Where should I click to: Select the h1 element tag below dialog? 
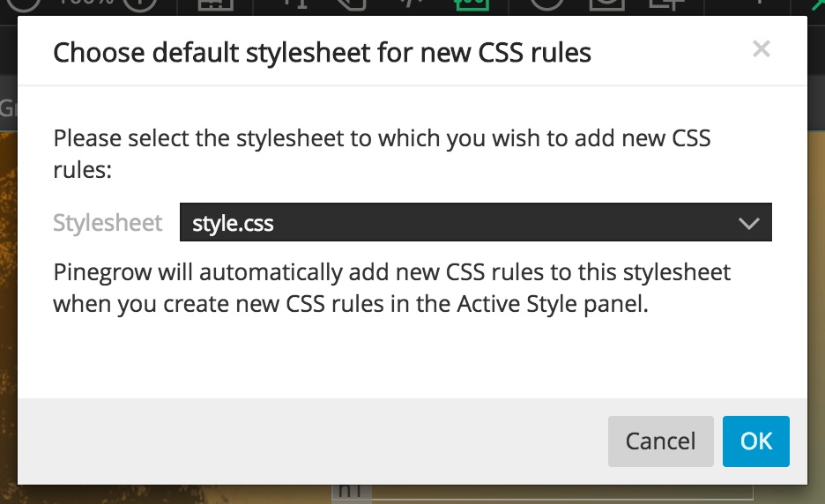pos(351,492)
